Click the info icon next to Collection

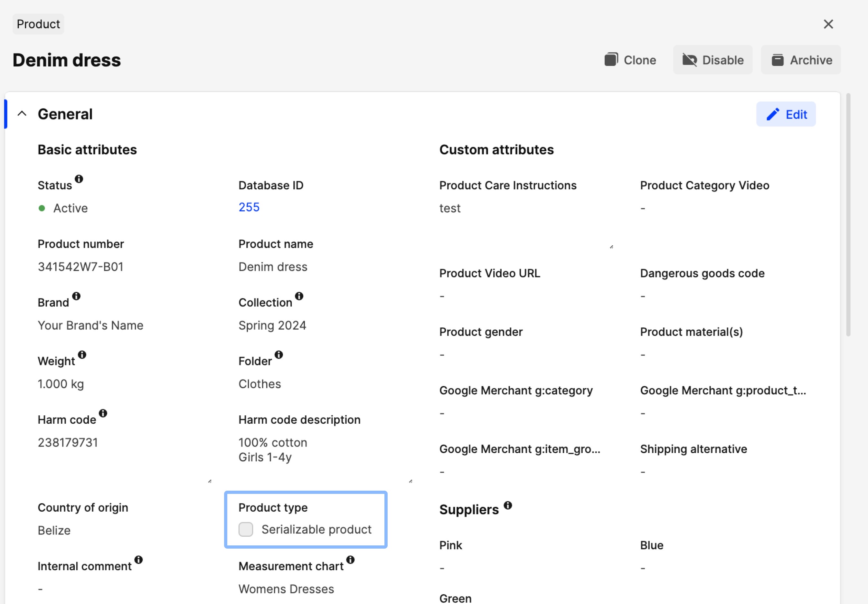299,296
